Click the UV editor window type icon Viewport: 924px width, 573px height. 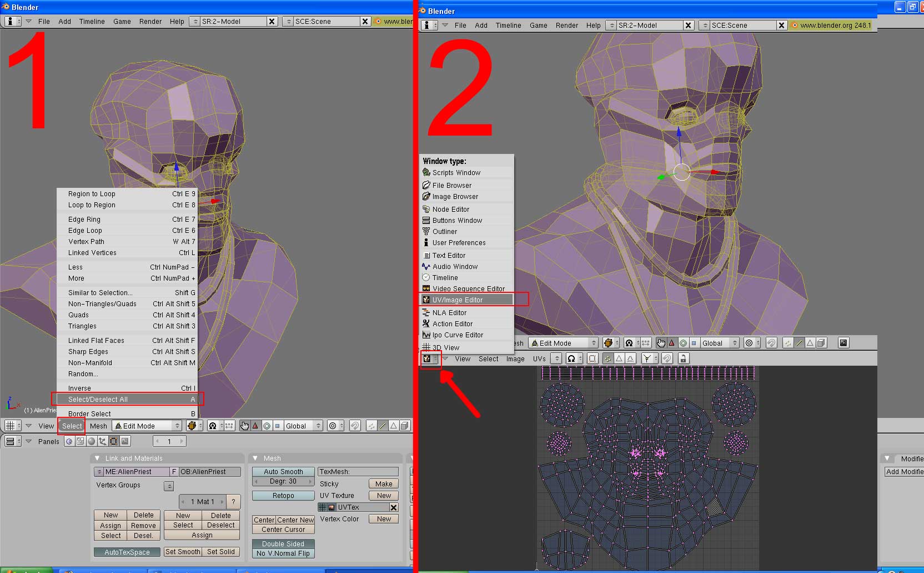(426, 358)
